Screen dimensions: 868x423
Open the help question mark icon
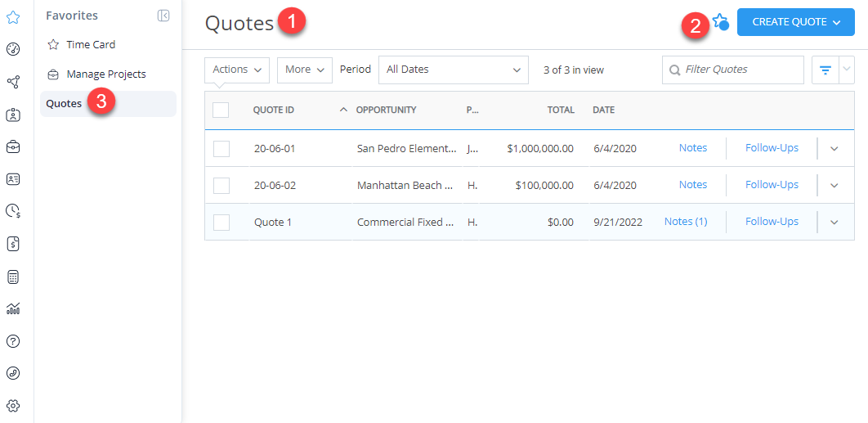click(x=13, y=341)
